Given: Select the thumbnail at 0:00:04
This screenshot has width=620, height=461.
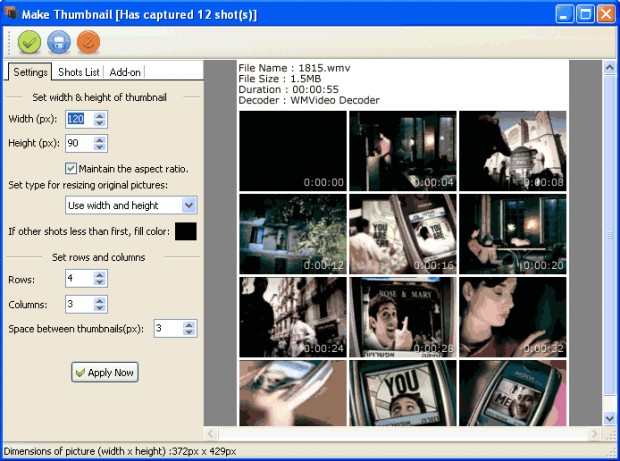Looking at the screenshot, I should pos(403,151).
